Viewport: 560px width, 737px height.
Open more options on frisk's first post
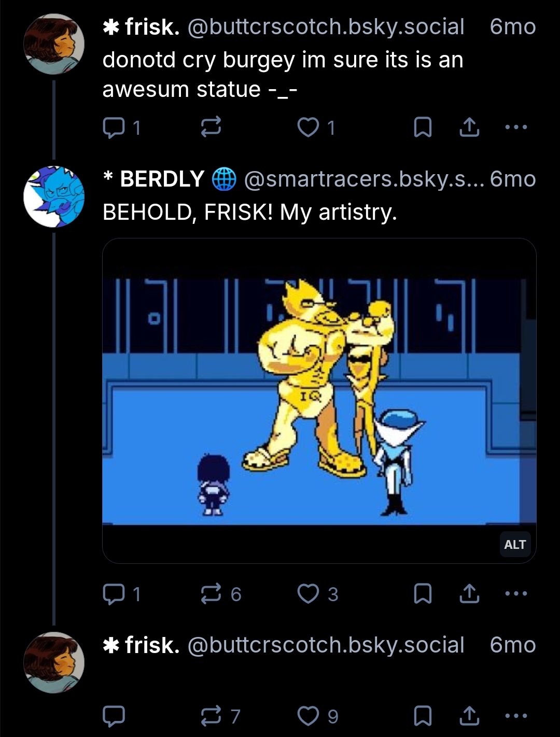coord(516,127)
